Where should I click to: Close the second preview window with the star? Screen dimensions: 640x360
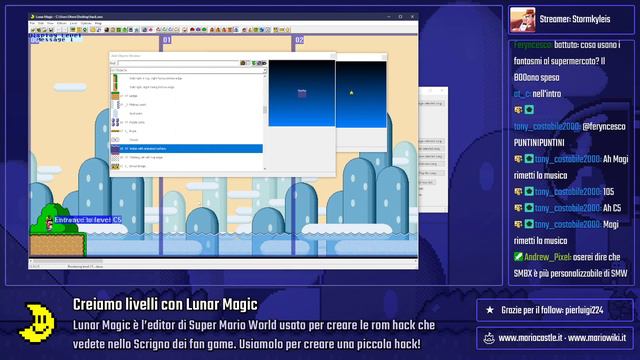(383, 57)
